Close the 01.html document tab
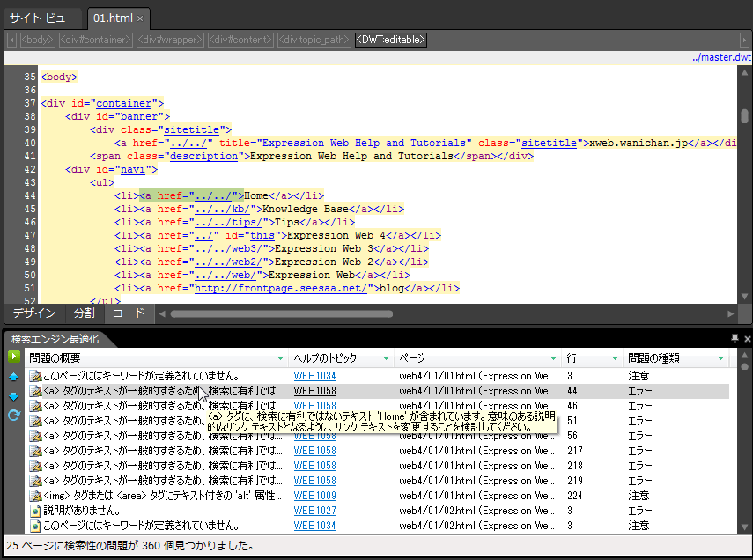The height and width of the screenshot is (560, 753). pos(141,18)
